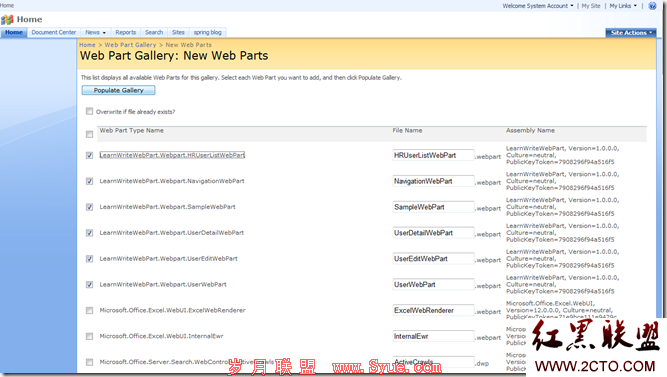Open the My Site link

click(591, 6)
